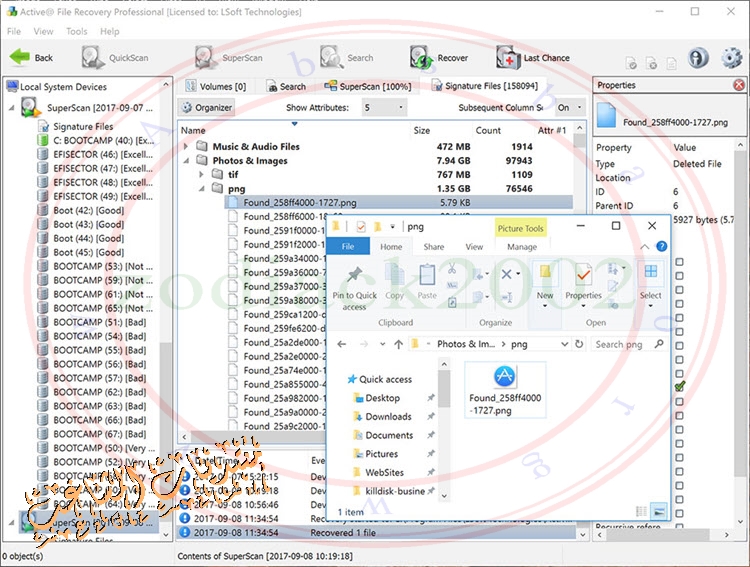Click the green Back arrow icon
The width and height of the screenshot is (750, 567).
20,57
